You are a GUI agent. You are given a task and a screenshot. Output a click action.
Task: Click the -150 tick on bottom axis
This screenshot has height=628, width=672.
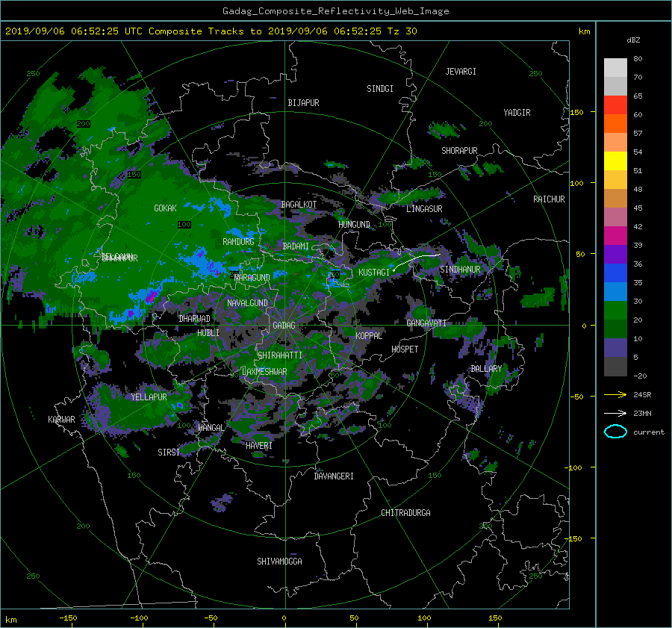point(68,618)
